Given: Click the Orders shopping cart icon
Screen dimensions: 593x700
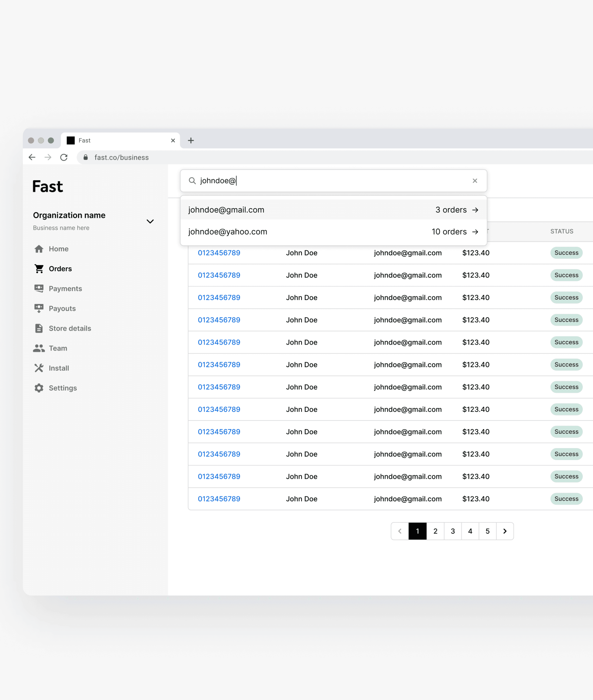Looking at the screenshot, I should click(x=39, y=269).
